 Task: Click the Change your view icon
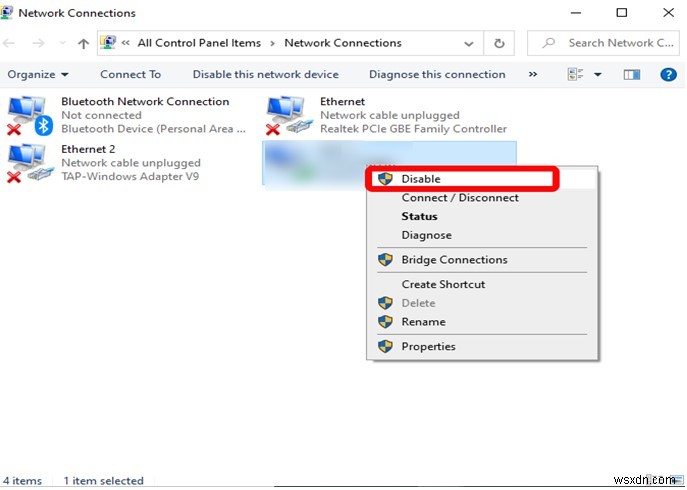(575, 75)
